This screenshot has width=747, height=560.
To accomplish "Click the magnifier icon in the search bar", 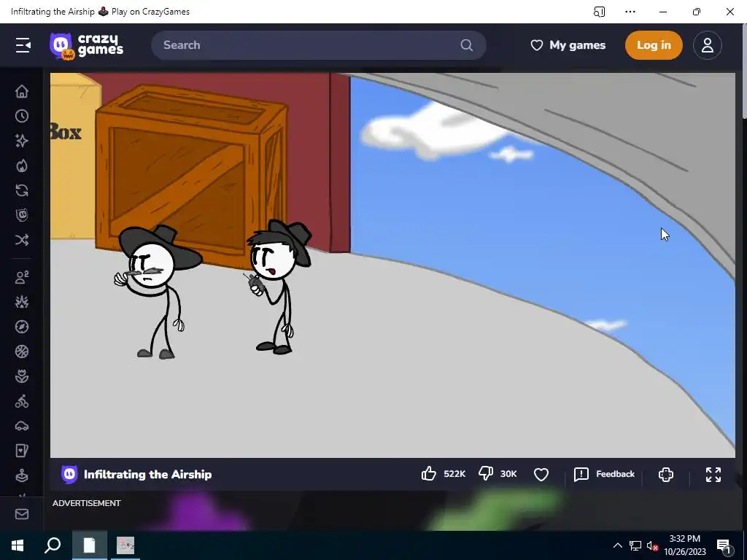I will click(x=466, y=45).
